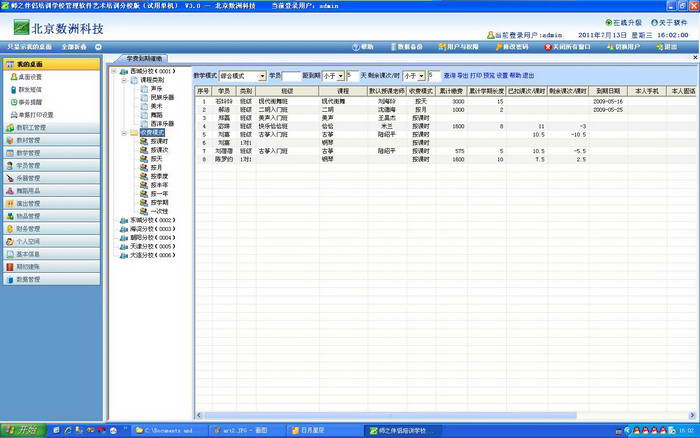Switch to the 日月星辰 taskbar window
Image resolution: width=700 pixels, height=438 pixels.
[324, 430]
